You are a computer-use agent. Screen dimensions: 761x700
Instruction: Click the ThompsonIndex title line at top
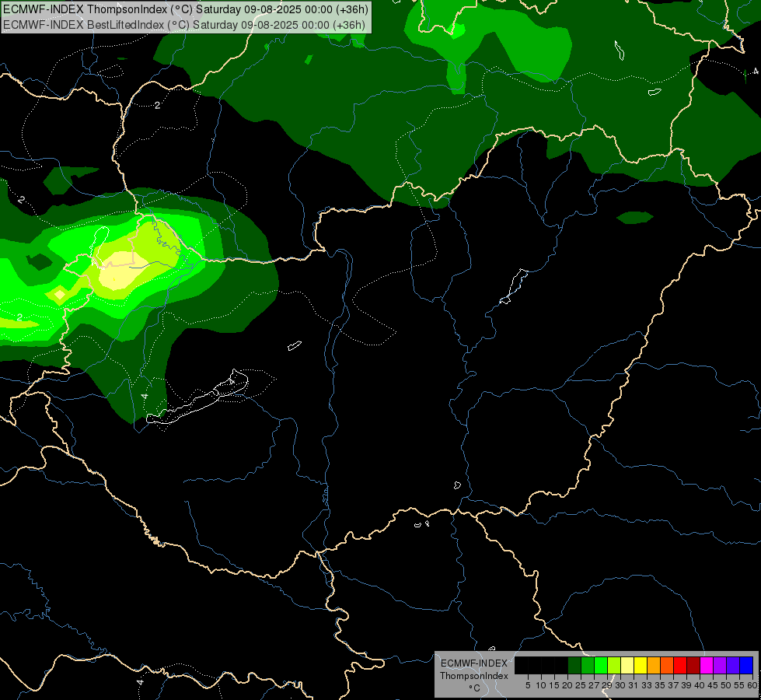pyautogui.click(x=186, y=9)
